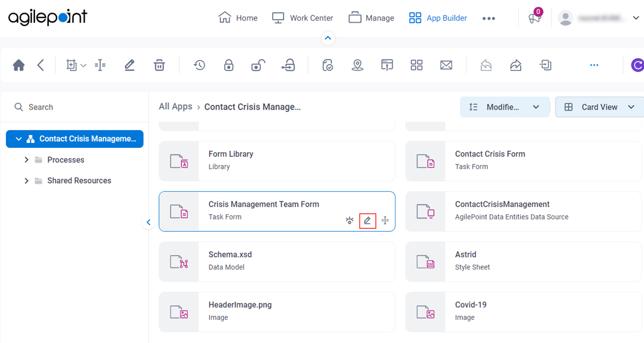Screen dimensions: 644x343
Task: Click the lock icon in the toolbar
Action: click(x=229, y=65)
